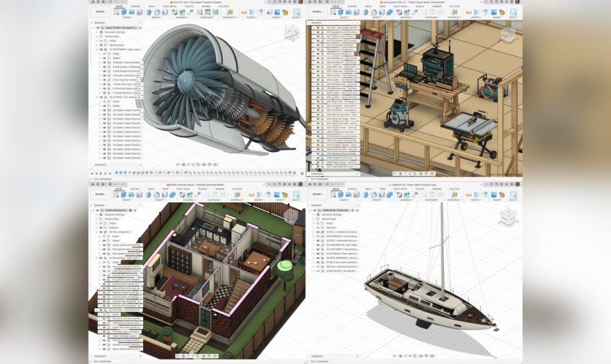Click Create Sketch icon in yacht window
Screen dimensions: 611x364
333,195
